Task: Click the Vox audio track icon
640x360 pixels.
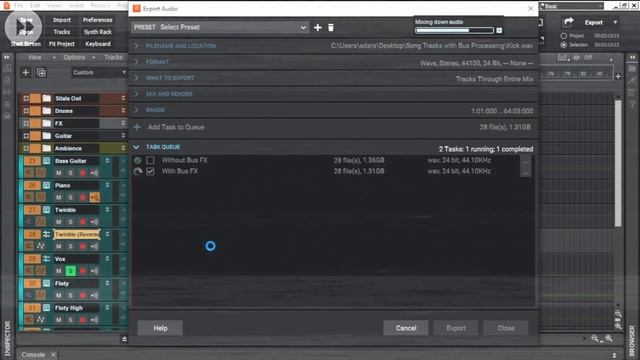Action: pos(47,259)
